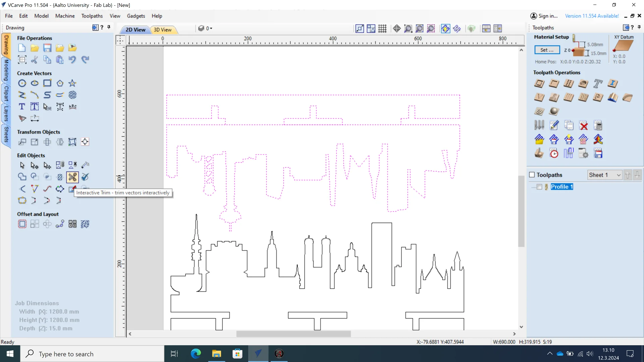Viewport: 644px width, 362px height.
Task: Open the Toolpaths menu
Action: click(92, 16)
